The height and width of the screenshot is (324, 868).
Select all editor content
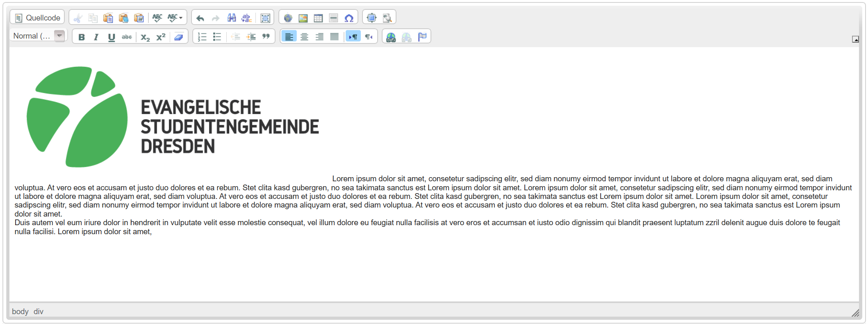tap(265, 18)
